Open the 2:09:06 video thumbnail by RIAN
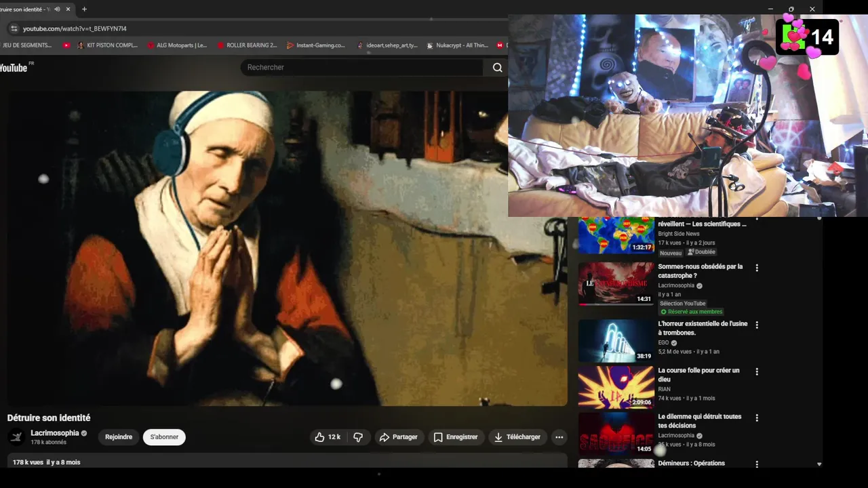The width and height of the screenshot is (868, 488). pos(616,388)
